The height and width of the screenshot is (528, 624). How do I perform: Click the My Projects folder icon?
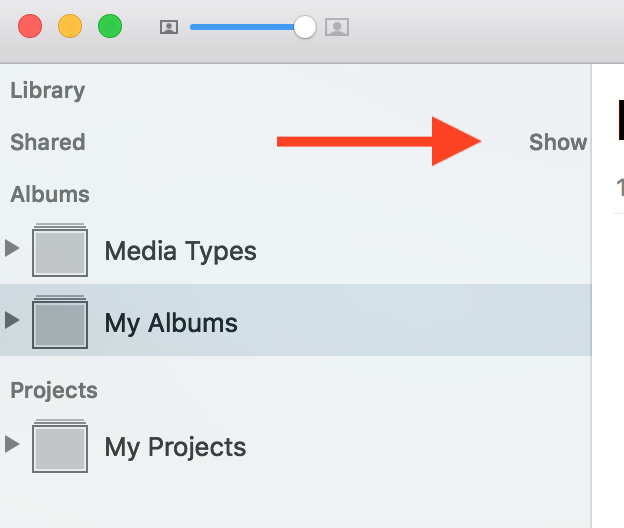click(x=60, y=446)
